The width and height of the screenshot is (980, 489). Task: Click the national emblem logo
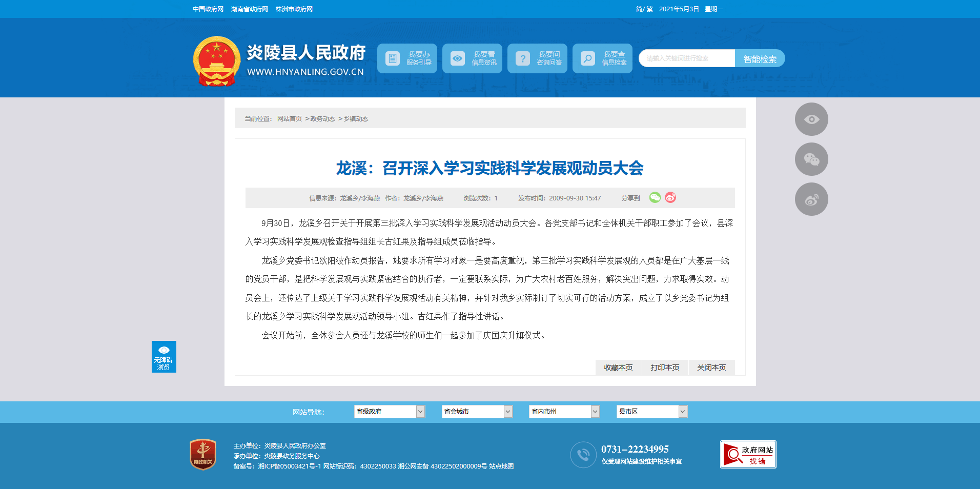click(x=216, y=61)
